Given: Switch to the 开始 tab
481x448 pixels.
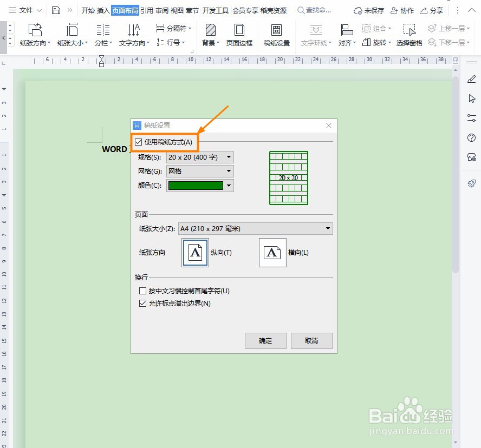Looking at the screenshot, I should [x=88, y=10].
